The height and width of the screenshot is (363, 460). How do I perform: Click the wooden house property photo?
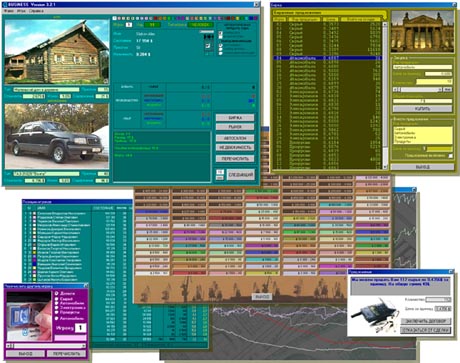click(57, 51)
